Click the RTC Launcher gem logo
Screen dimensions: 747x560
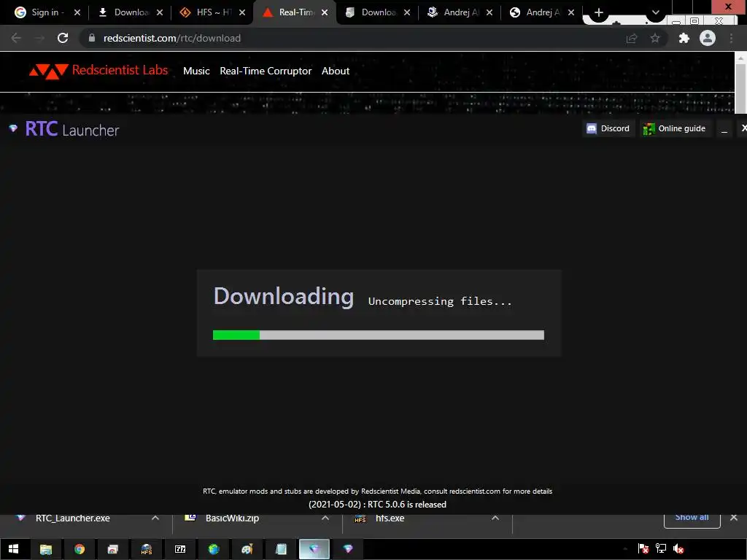13,128
